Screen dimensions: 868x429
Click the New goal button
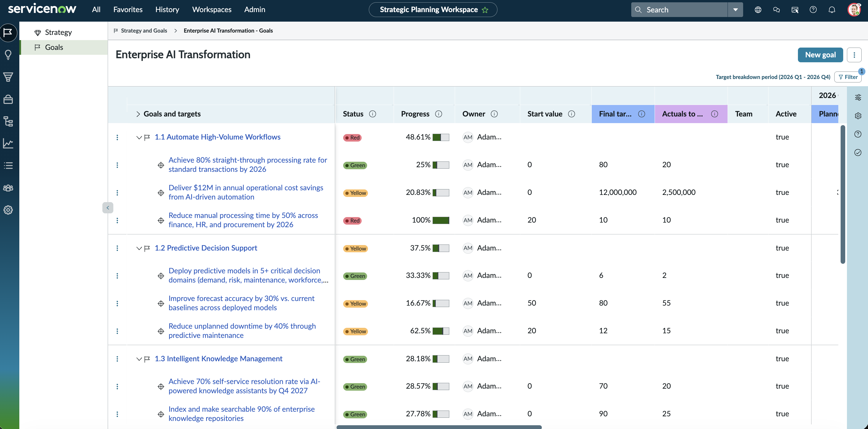pyautogui.click(x=820, y=55)
